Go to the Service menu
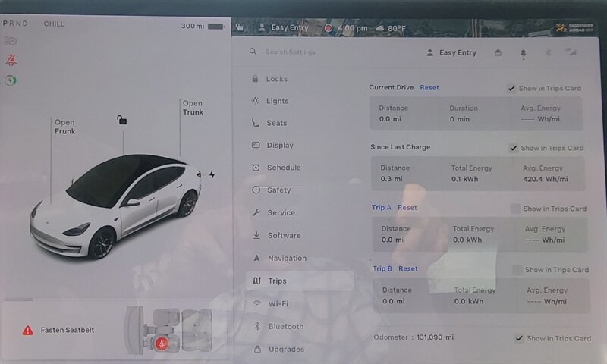This screenshot has width=607, height=364. (x=274, y=213)
